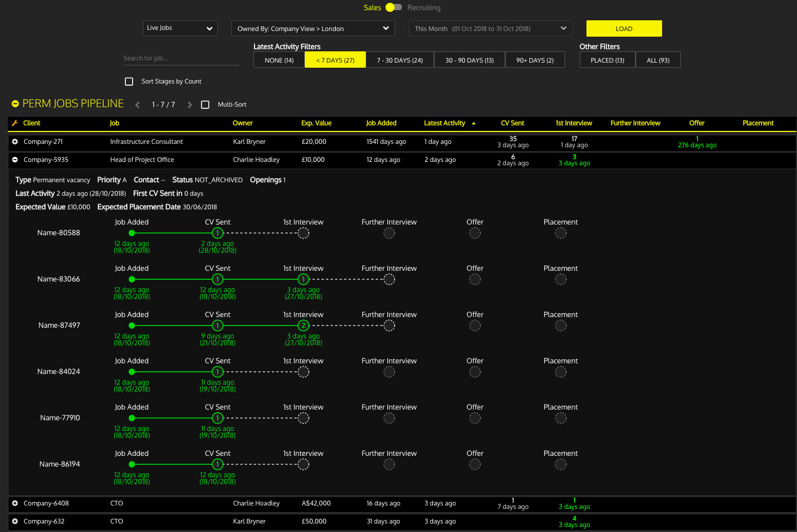This screenshot has width=797, height=532.
Task: Sort by Offer column header
Action: point(697,123)
